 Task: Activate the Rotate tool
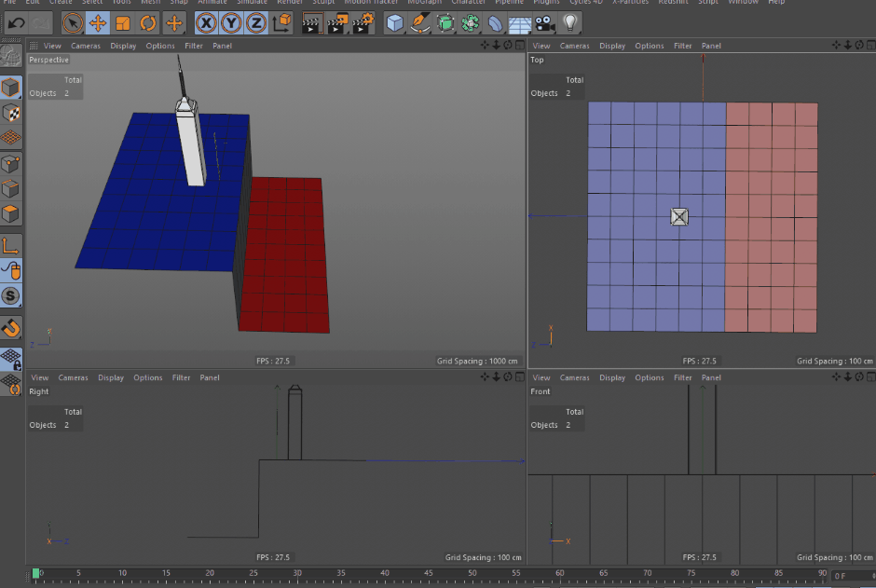click(x=148, y=23)
